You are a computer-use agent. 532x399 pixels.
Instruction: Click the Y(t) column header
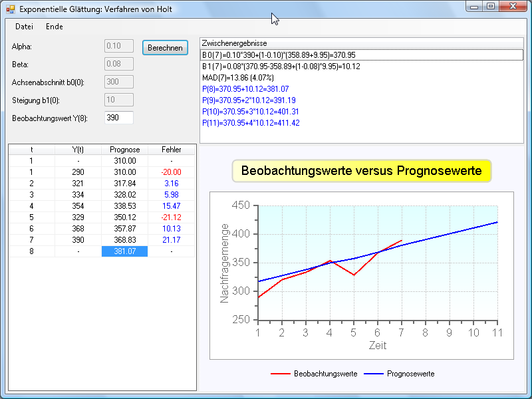point(78,150)
